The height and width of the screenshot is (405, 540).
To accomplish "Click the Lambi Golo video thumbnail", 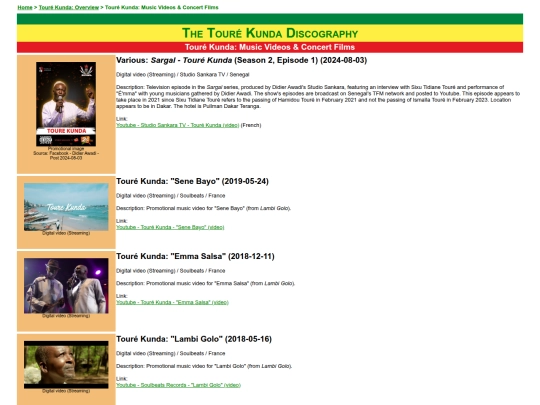I will coord(66,365).
